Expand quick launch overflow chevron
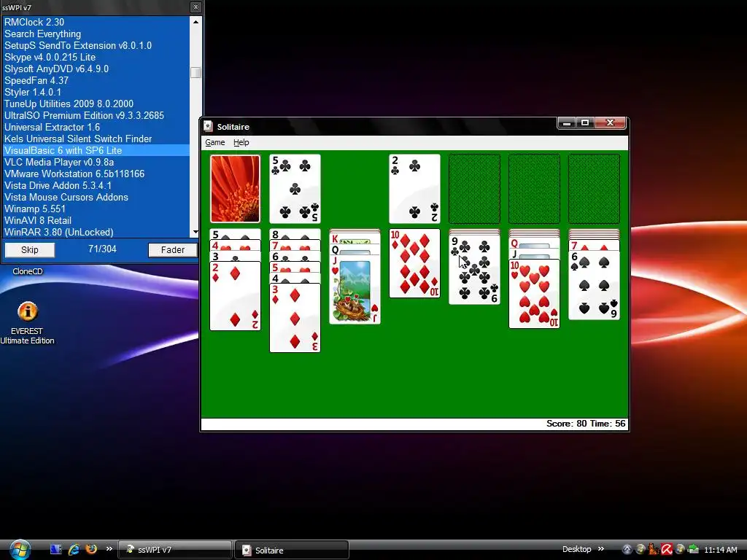Image resolution: width=747 pixels, height=560 pixels. point(109,549)
